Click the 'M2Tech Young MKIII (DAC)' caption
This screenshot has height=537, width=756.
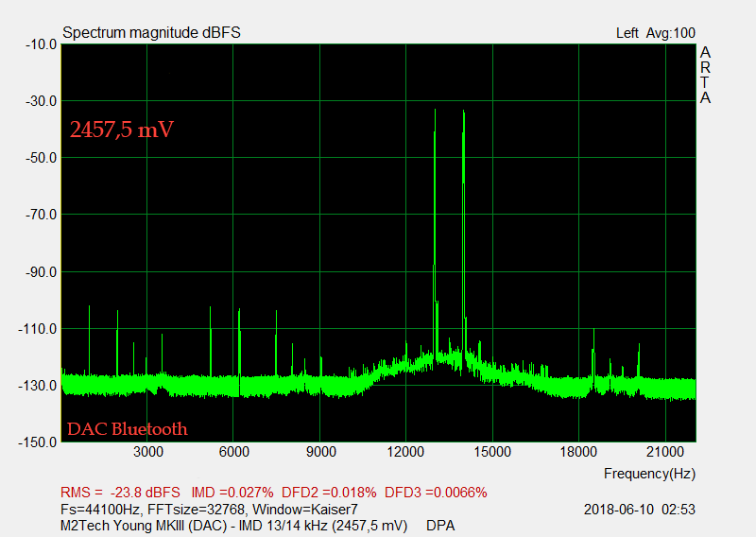[x=145, y=526]
